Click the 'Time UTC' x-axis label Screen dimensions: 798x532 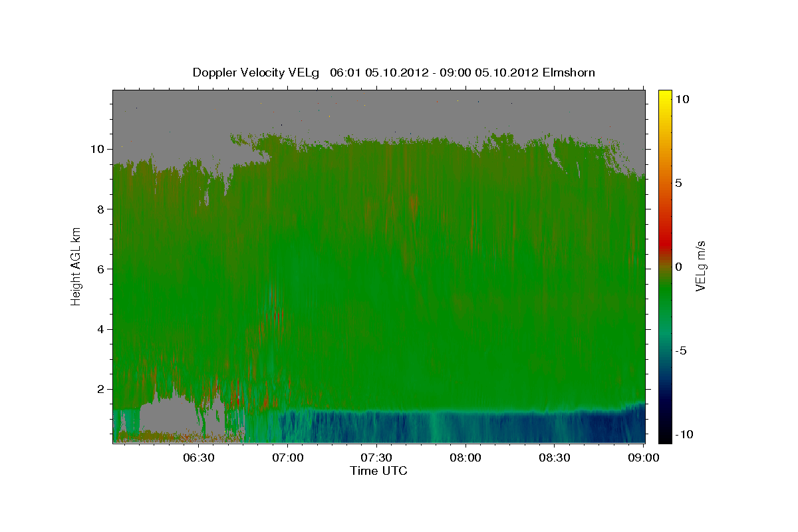point(378,471)
